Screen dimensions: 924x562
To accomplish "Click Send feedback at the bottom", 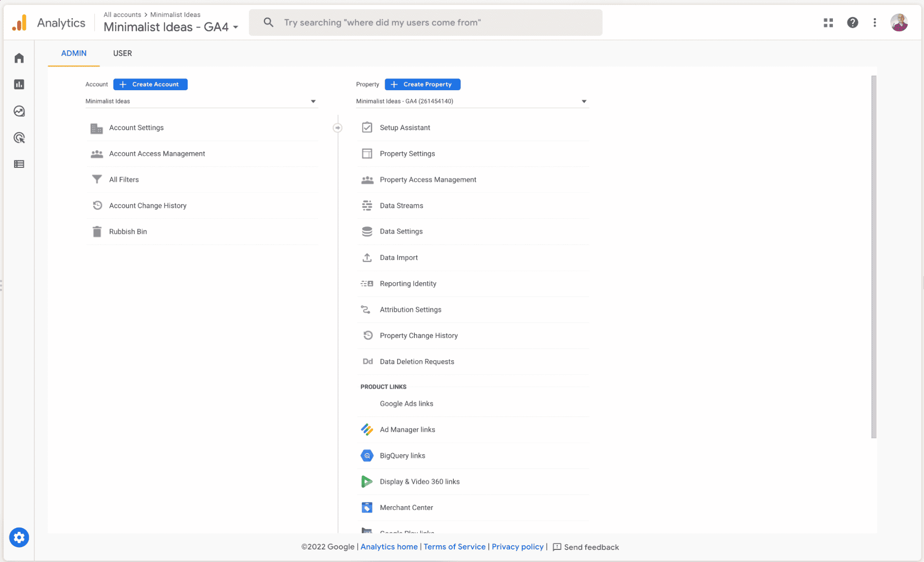I will 591,547.
